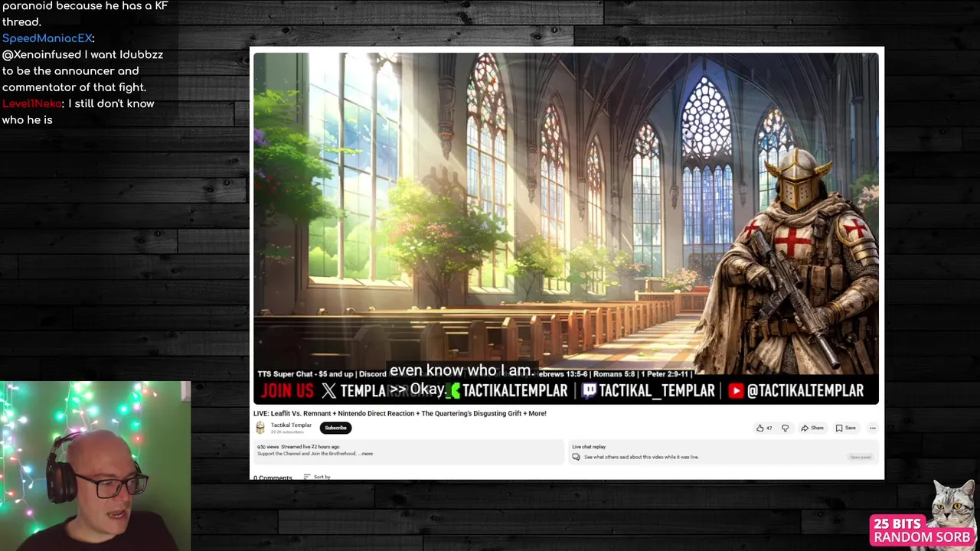The width and height of the screenshot is (980, 551).
Task: Click the SpeedManiacEX username in chat
Action: [46, 38]
